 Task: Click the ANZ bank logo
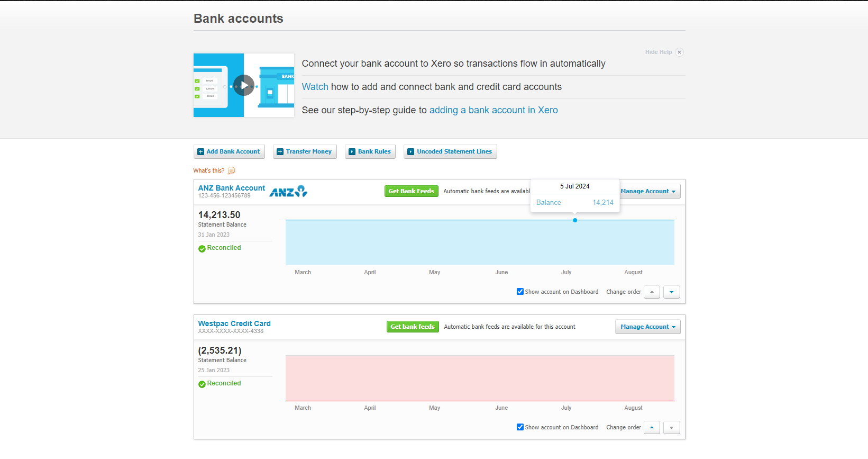coord(288,191)
